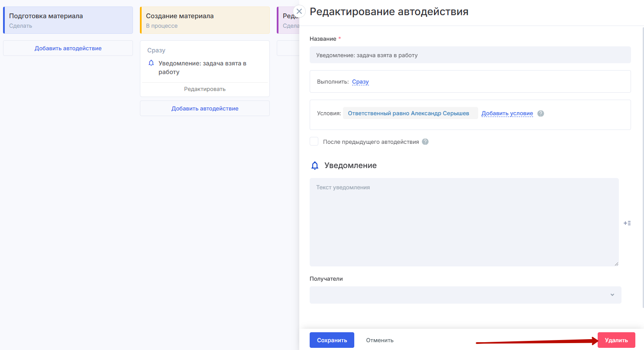
Task: Click help icon beside После предыдущего автодействия
Action: pyautogui.click(x=425, y=142)
